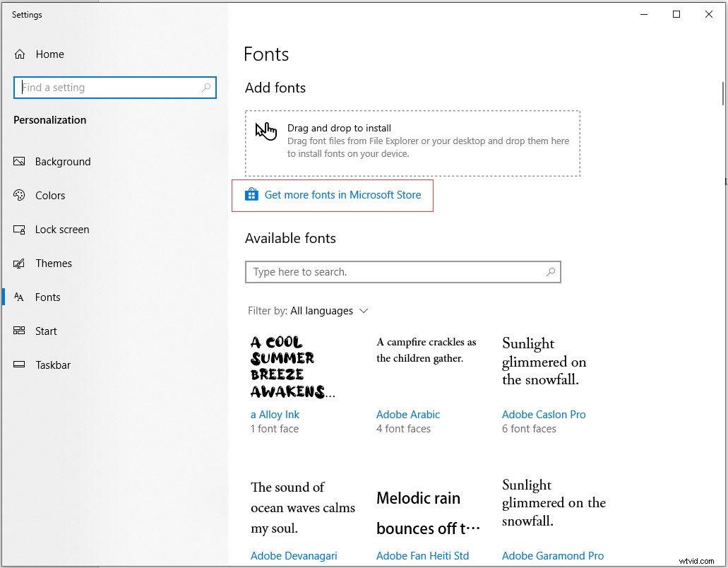Open the a Alloy Ink font page
This screenshot has height=568, width=728.
tap(275, 415)
